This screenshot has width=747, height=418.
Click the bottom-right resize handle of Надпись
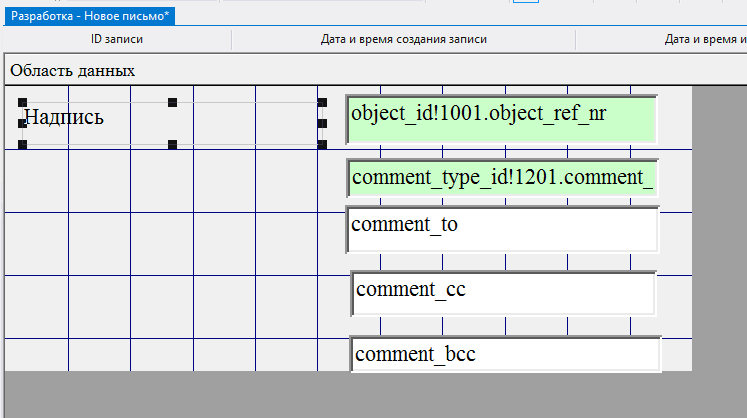322,145
